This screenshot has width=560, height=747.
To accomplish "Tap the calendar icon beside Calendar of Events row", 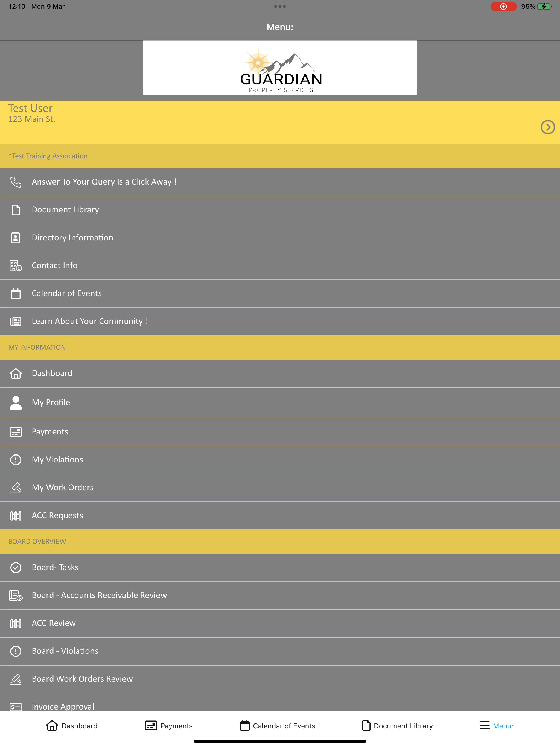I will tap(16, 293).
